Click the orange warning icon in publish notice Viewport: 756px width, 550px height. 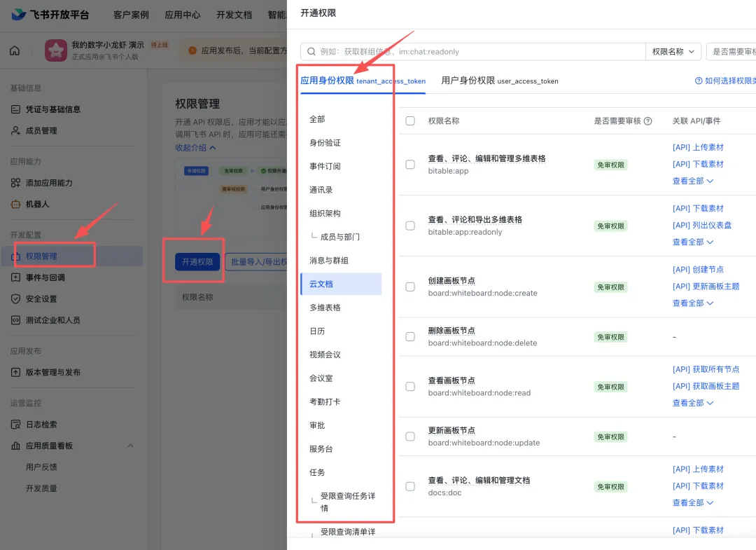[192, 50]
